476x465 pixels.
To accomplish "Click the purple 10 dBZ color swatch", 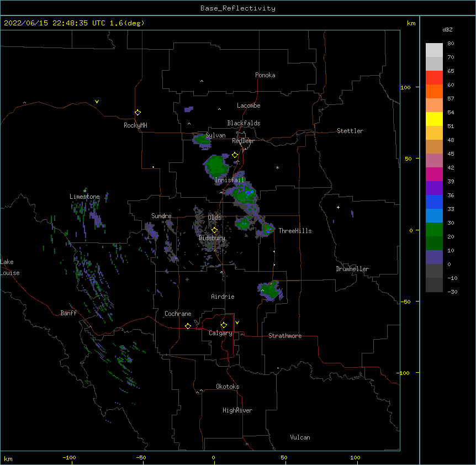I will tap(434, 257).
